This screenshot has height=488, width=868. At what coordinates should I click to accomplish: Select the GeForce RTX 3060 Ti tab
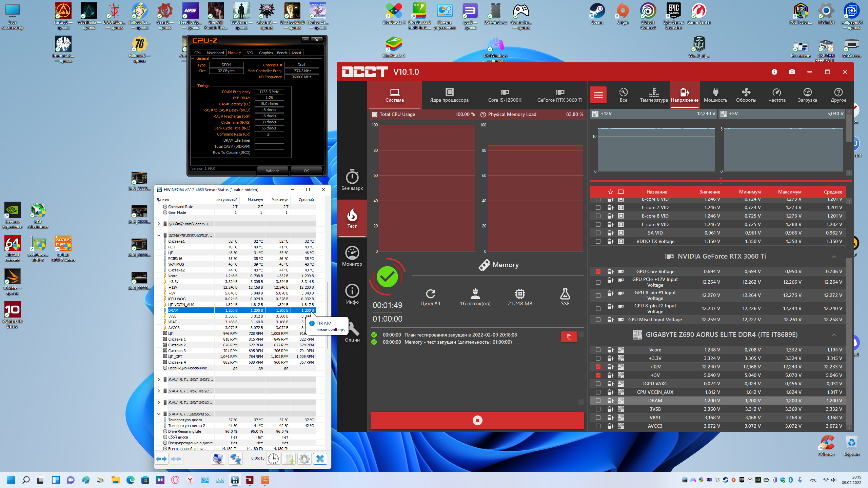(x=559, y=95)
